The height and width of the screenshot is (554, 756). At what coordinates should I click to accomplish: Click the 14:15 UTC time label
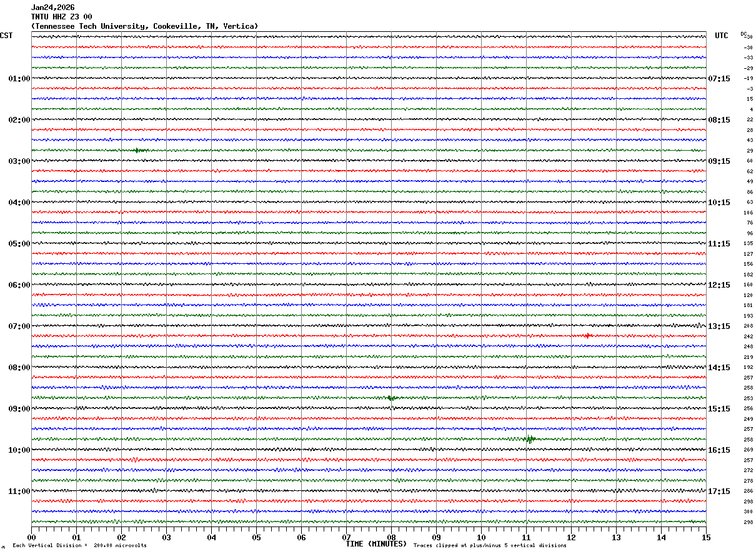tap(719, 368)
